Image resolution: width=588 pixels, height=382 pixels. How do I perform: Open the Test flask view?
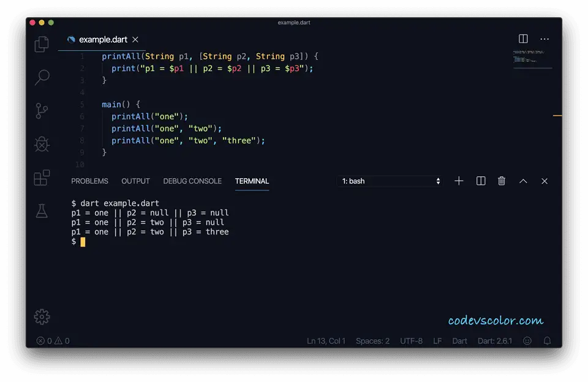42,211
